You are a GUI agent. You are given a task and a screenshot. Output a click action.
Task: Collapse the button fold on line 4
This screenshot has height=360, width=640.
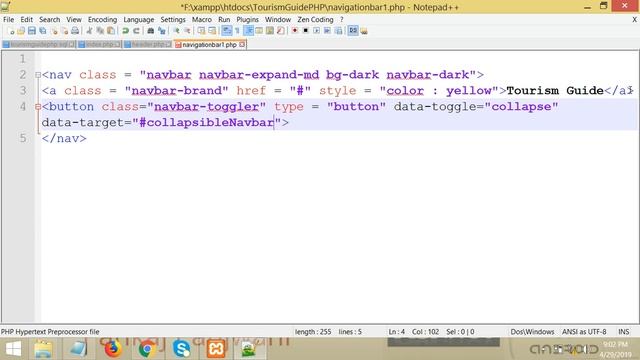pyautogui.click(x=38, y=107)
